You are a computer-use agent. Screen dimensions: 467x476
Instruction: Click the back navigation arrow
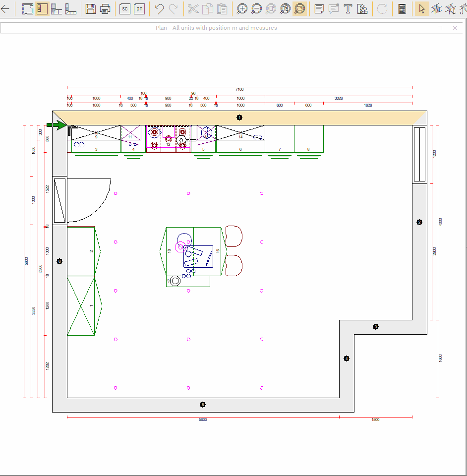click(x=6, y=8)
